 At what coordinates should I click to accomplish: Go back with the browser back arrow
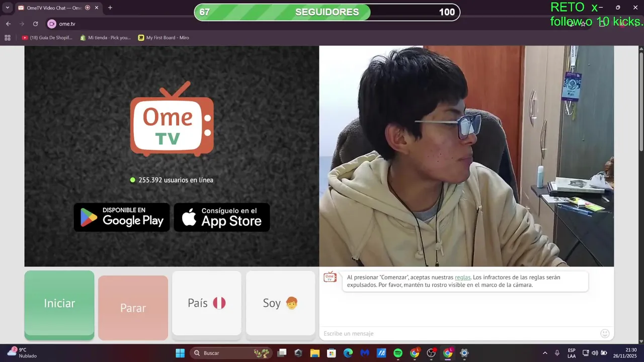(x=8, y=24)
